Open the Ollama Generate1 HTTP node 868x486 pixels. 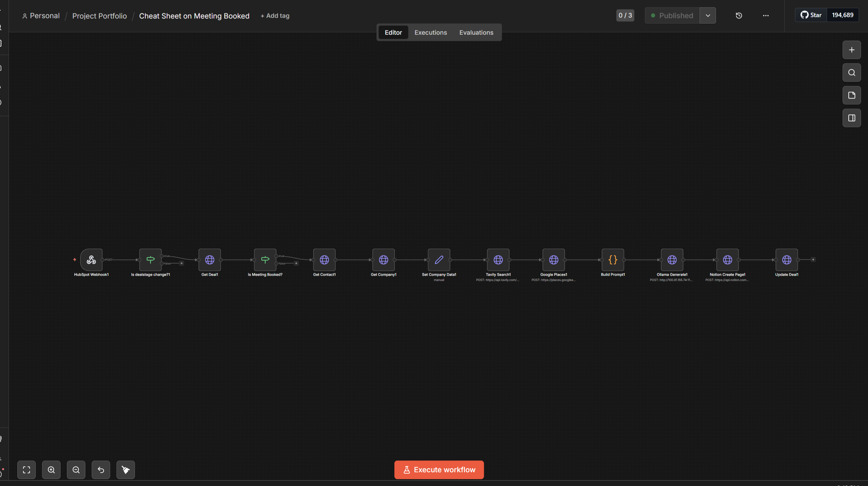[672, 260]
